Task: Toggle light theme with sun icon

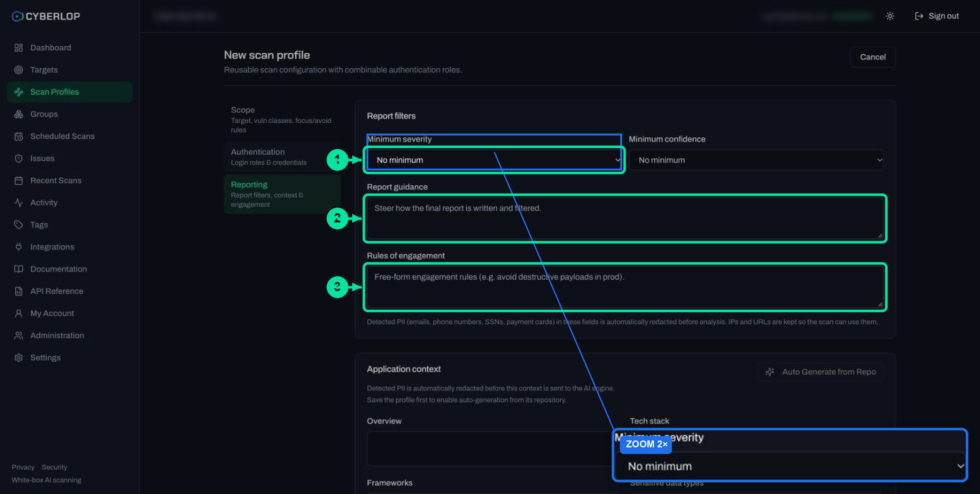Action: tap(890, 16)
